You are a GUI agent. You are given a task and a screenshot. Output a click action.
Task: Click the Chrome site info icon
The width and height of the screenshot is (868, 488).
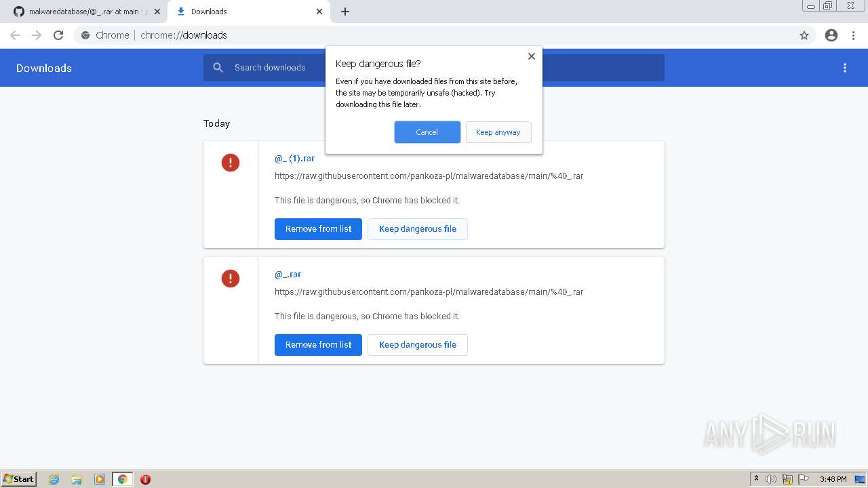tap(85, 35)
